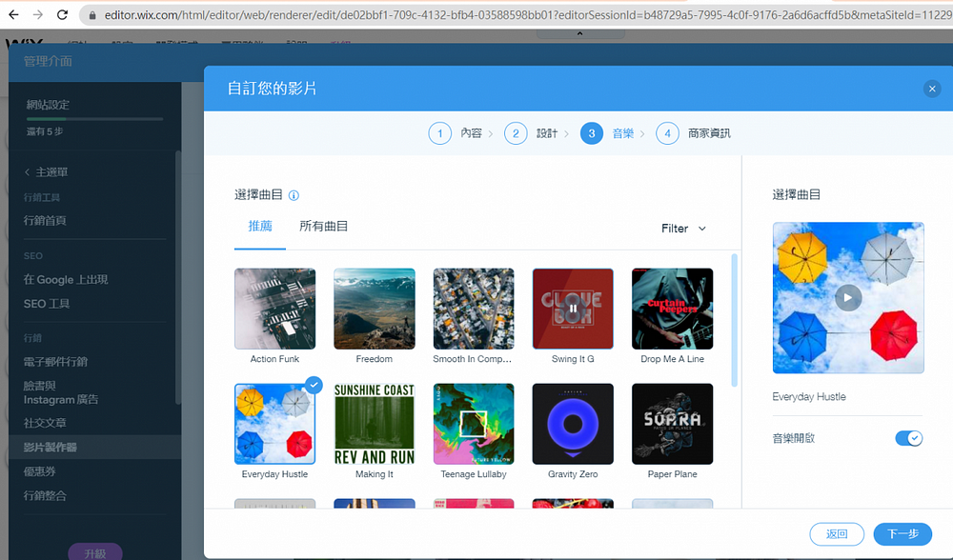The image size is (953, 560).
Task: Click the sidebar panel scrollbar
Action: (178, 277)
